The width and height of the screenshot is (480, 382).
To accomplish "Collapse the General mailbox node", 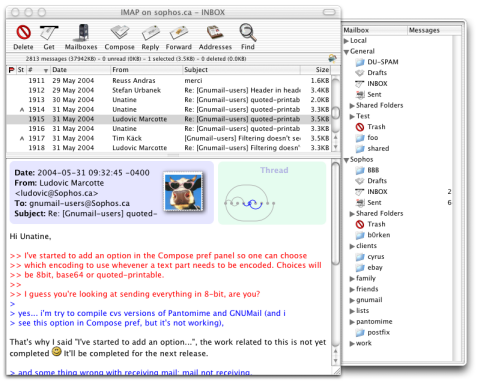I will click(346, 52).
